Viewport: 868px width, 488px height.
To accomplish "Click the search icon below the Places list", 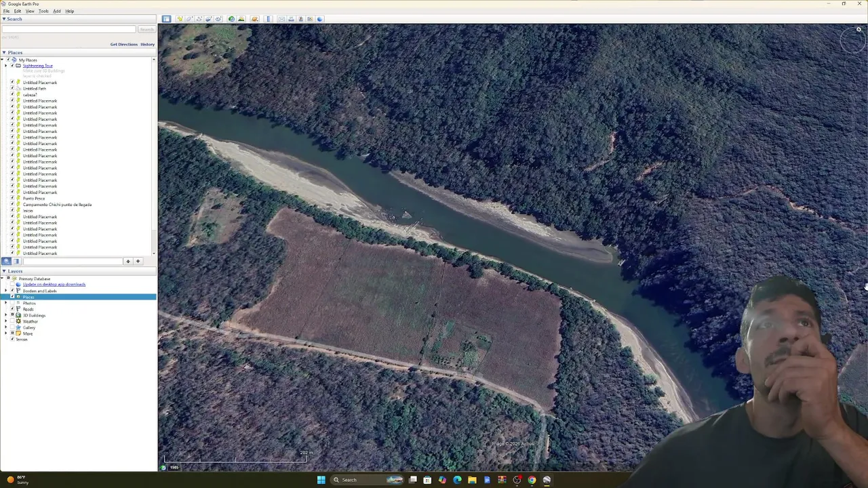I will coord(6,261).
